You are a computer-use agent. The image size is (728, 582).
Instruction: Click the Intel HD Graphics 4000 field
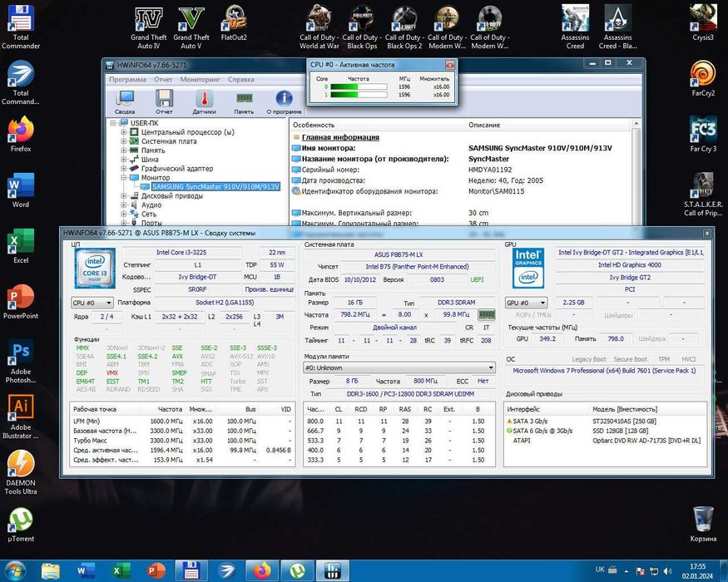630,265
